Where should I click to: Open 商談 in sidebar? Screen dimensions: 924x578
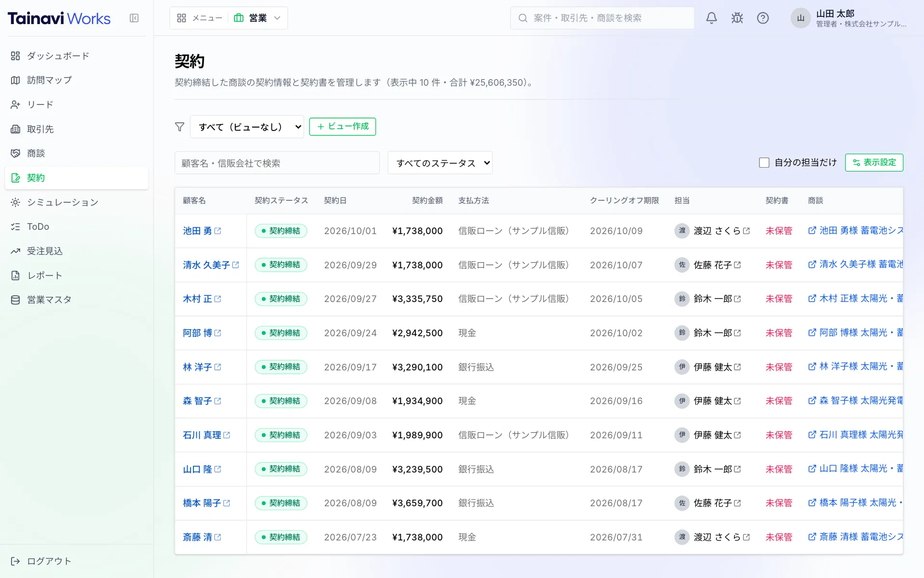77,153
